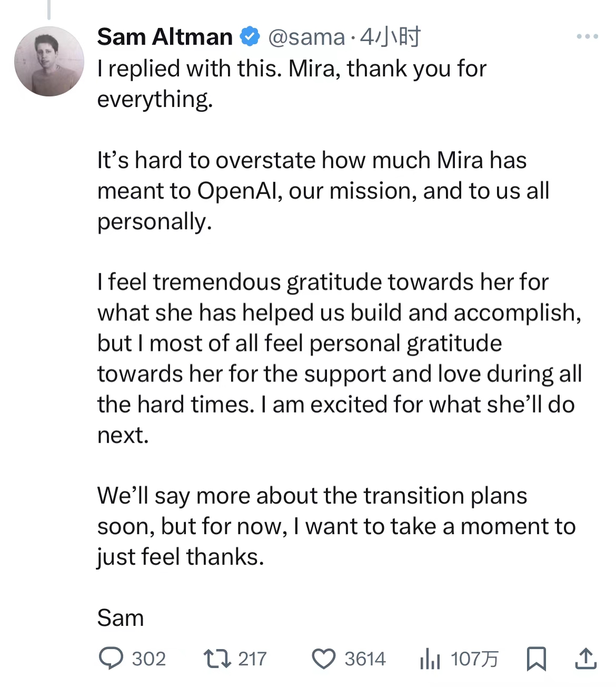Like the tweet with the heart icon

323,659
